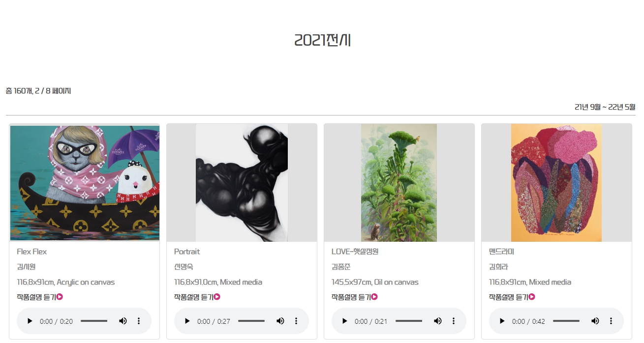Screen dimensions: 644x343
Task: Play the LOVE-햇살정원 audio clip
Action: pyautogui.click(x=344, y=321)
